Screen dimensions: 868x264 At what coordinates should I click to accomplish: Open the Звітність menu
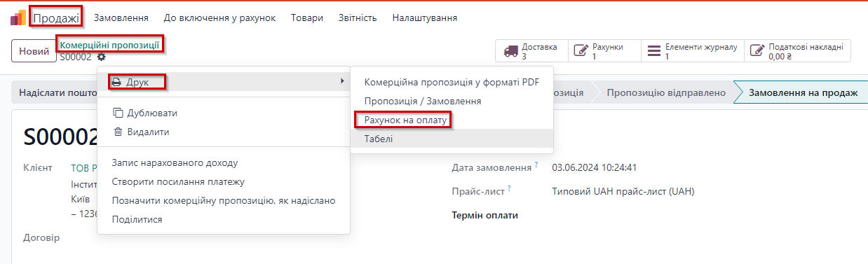(358, 18)
